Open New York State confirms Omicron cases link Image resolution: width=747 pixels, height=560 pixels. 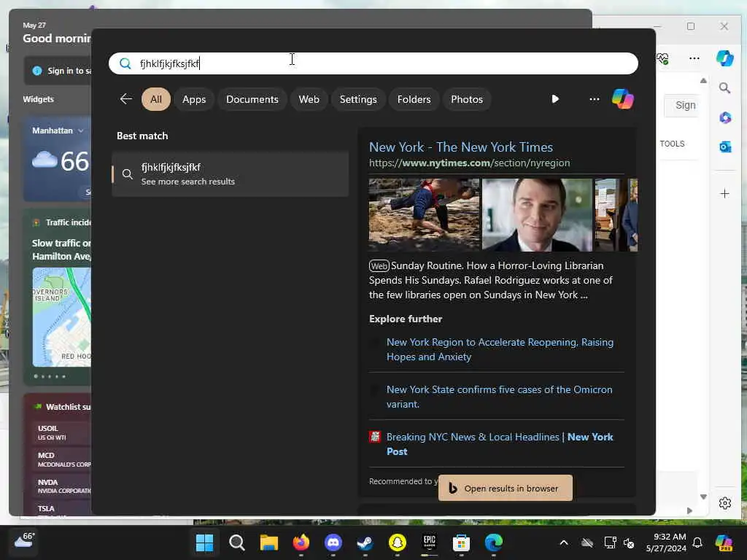499,397
